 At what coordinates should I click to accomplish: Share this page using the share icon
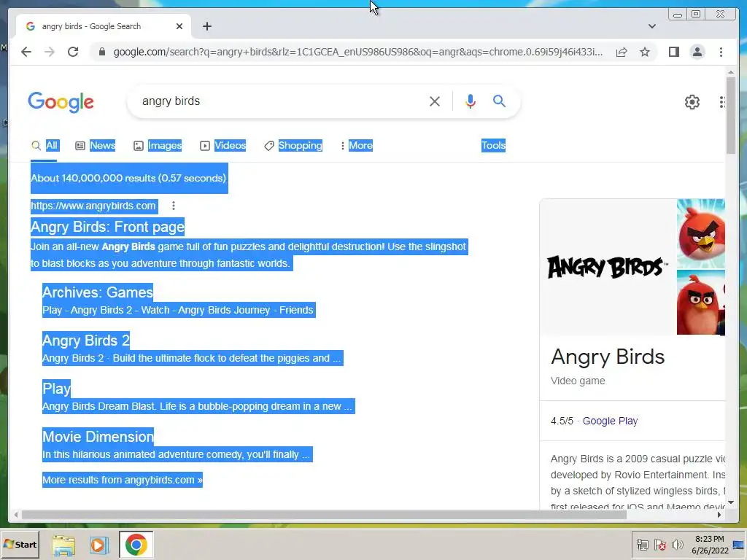click(x=622, y=52)
